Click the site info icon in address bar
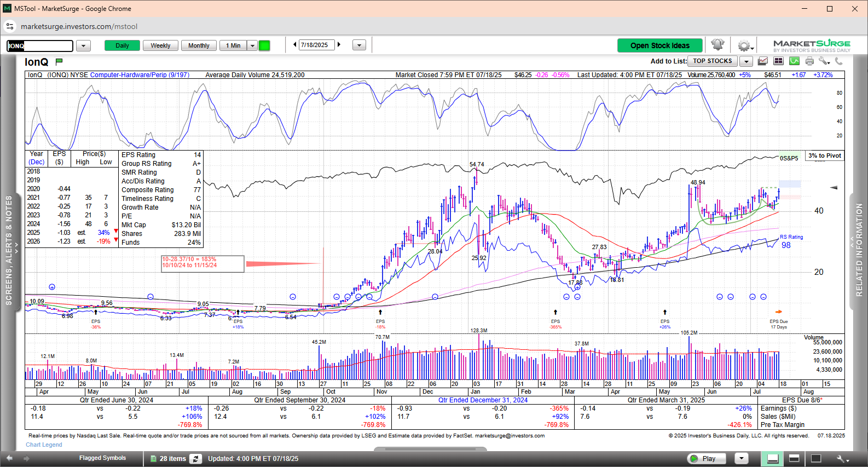 (10, 26)
